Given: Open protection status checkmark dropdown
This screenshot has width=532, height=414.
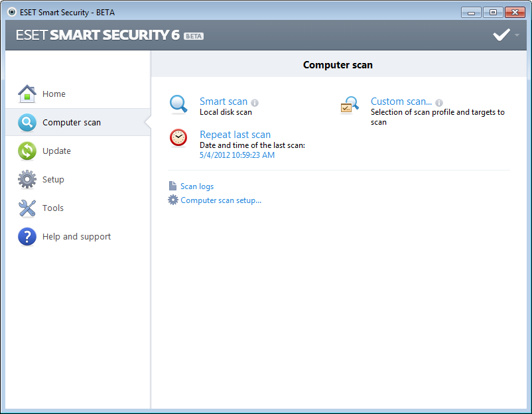Looking at the screenshot, I should pos(505,35).
